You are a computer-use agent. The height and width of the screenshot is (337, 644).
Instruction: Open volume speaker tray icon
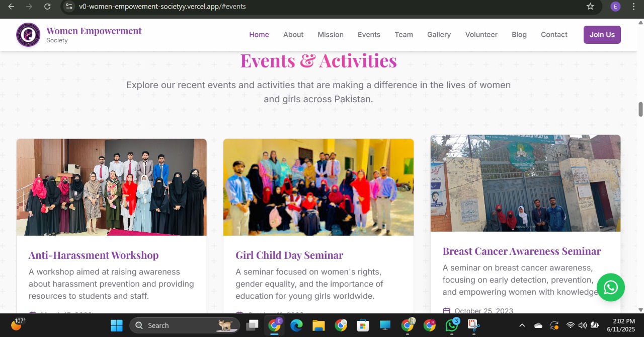[583, 325]
